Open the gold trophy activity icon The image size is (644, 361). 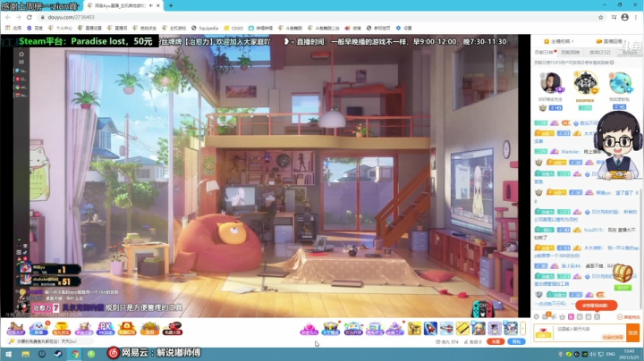pyautogui.click(x=61, y=329)
